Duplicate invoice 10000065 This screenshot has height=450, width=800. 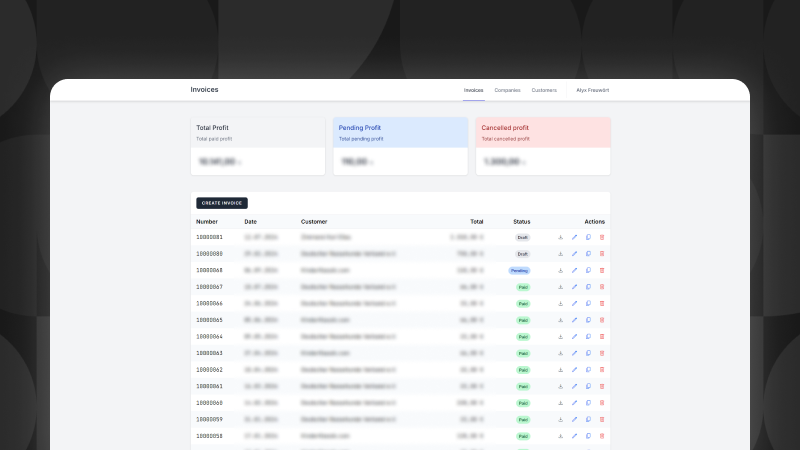588,320
